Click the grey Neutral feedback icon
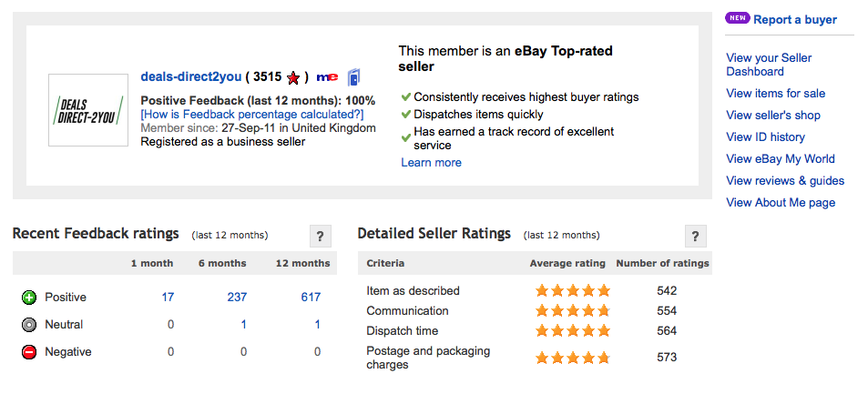The height and width of the screenshot is (394, 868). tap(29, 325)
